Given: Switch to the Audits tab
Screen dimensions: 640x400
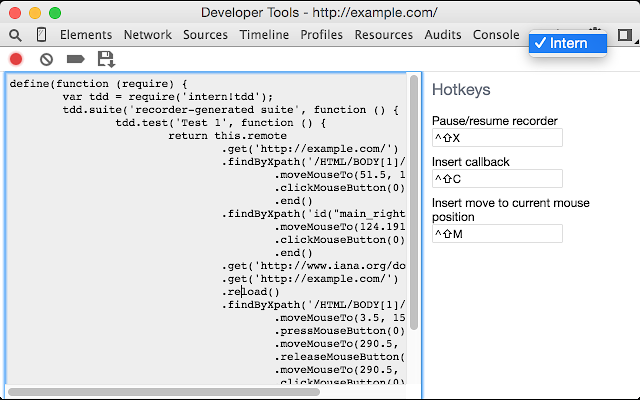Looking at the screenshot, I should [x=443, y=35].
